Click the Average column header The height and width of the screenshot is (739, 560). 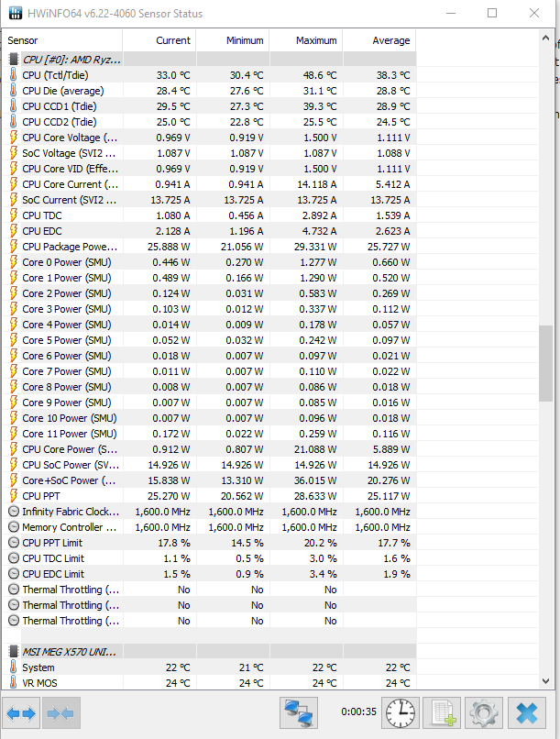click(379, 40)
